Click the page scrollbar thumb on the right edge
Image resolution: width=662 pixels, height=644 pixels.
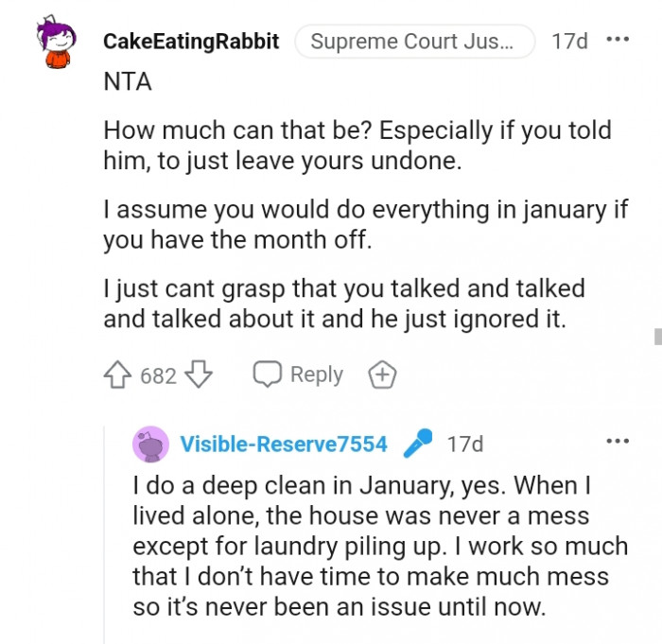pos(656,336)
